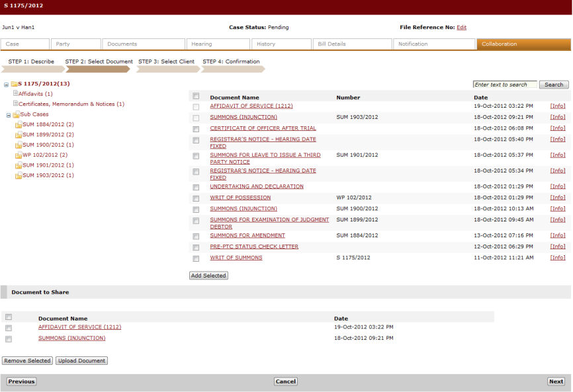
Task: Click the Sub Cases folder icon
Action: coord(16,114)
